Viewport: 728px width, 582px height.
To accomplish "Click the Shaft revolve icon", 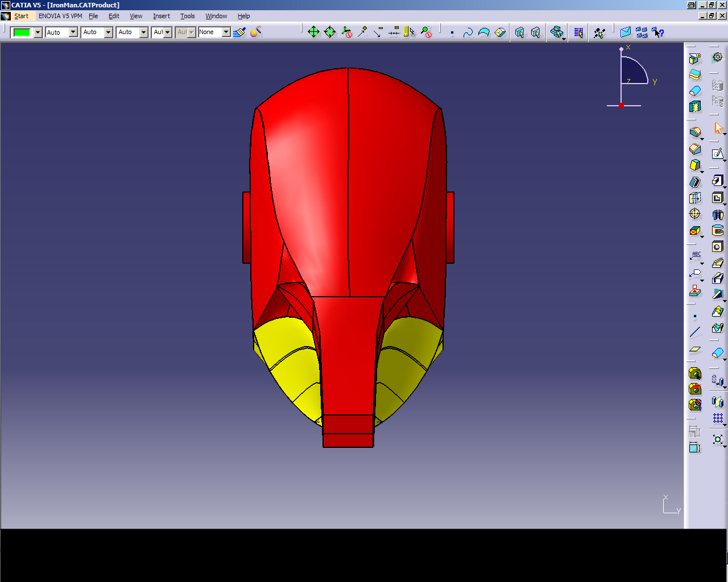I will tap(718, 214).
